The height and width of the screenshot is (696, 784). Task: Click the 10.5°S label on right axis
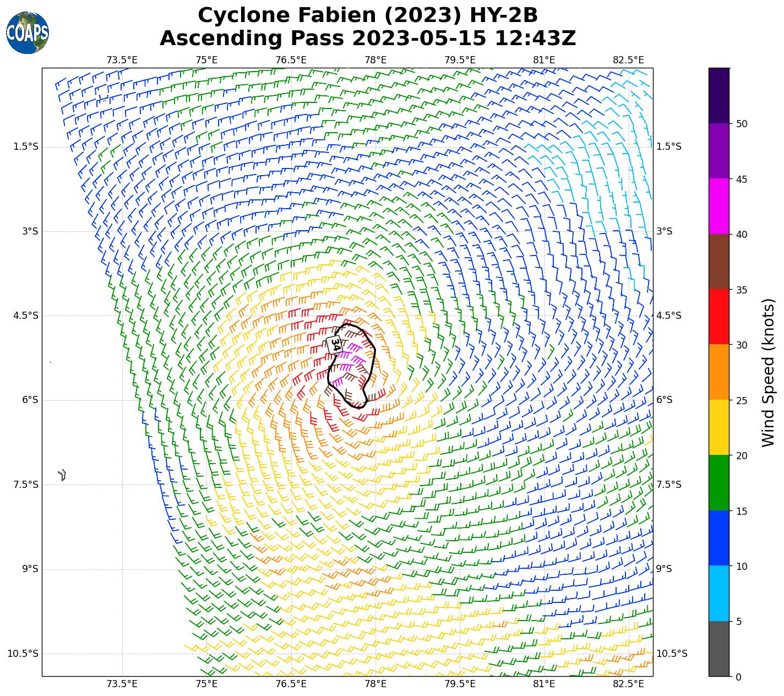tap(672, 654)
